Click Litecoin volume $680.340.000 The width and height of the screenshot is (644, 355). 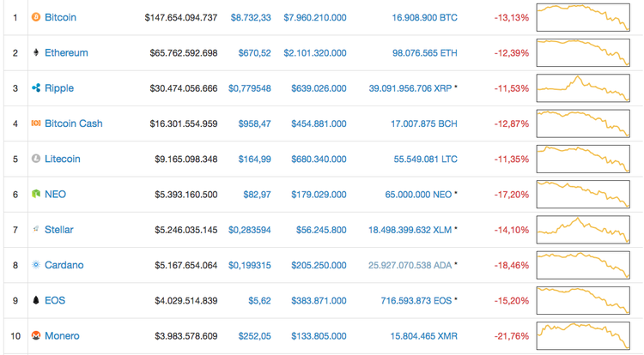(x=319, y=159)
